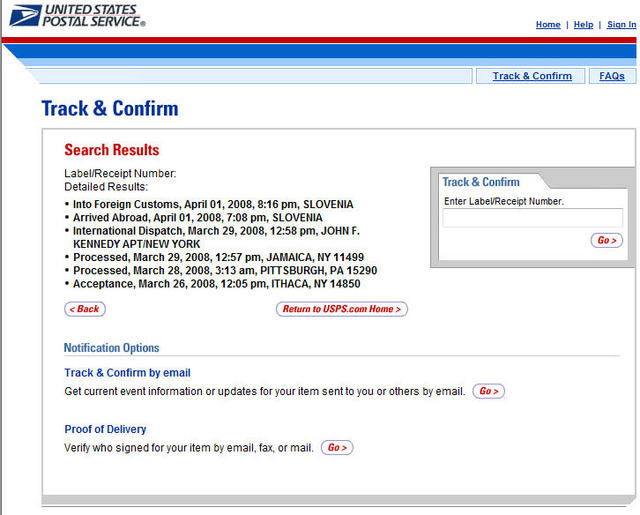Click the Enter Label/Receipt Number field
640x515 pixels.
pyautogui.click(x=533, y=218)
